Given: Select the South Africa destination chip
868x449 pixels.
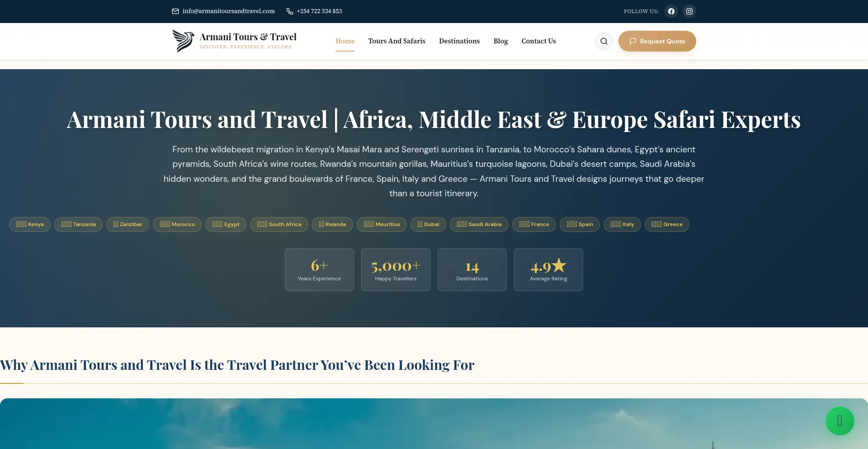Looking at the screenshot, I should 279,224.
